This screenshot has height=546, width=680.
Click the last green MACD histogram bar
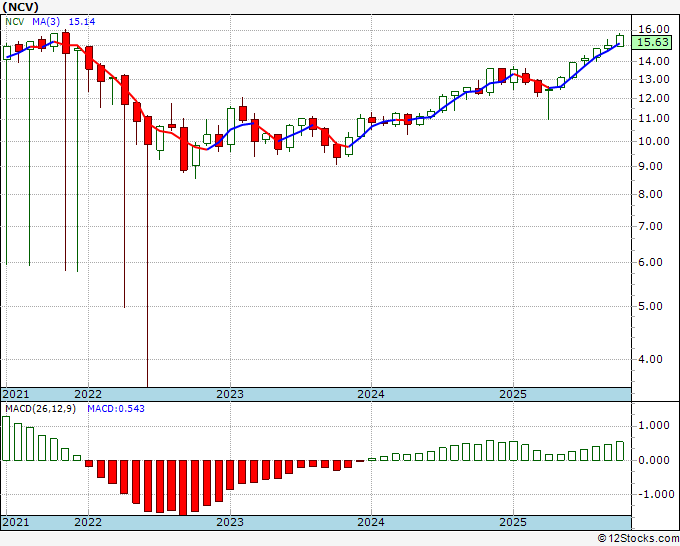pyautogui.click(x=620, y=451)
